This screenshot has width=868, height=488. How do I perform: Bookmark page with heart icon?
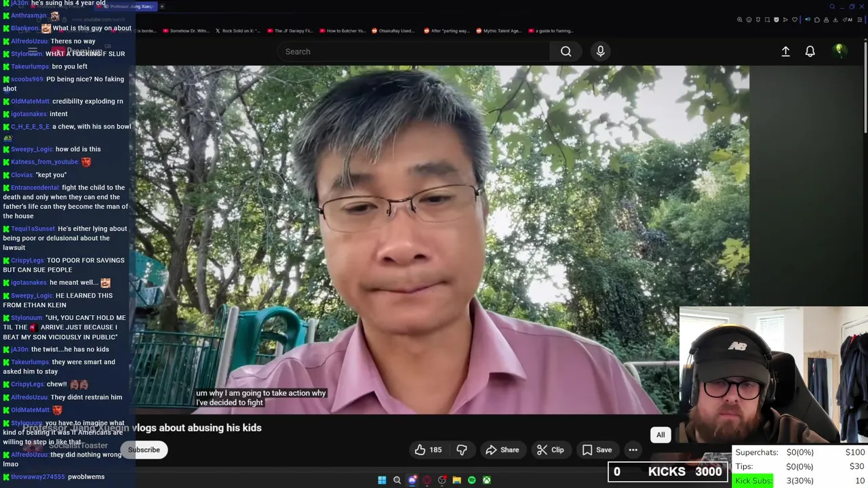click(795, 20)
